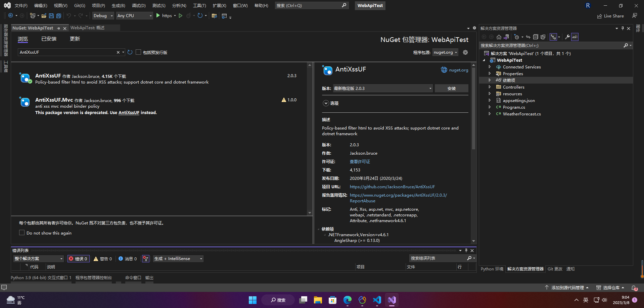
Task: Click the 安装 install button
Action: click(451, 88)
